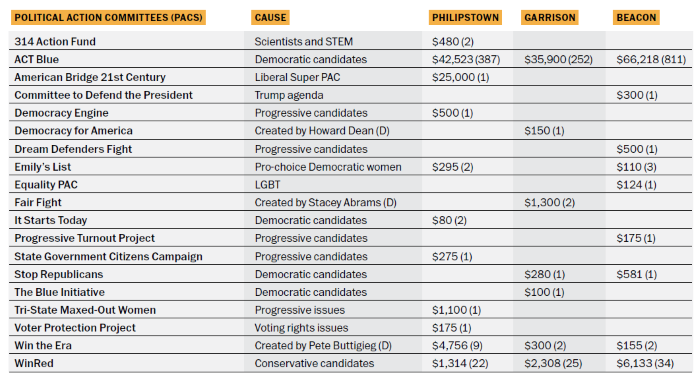Select the CAUSE column header
Image resolution: width=700 pixels, height=385 pixels.
point(270,17)
